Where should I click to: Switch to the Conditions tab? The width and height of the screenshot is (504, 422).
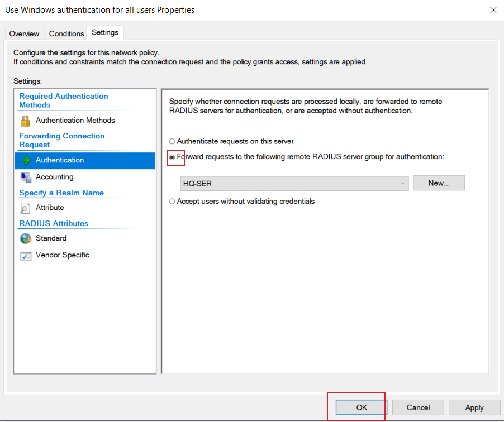(x=66, y=33)
